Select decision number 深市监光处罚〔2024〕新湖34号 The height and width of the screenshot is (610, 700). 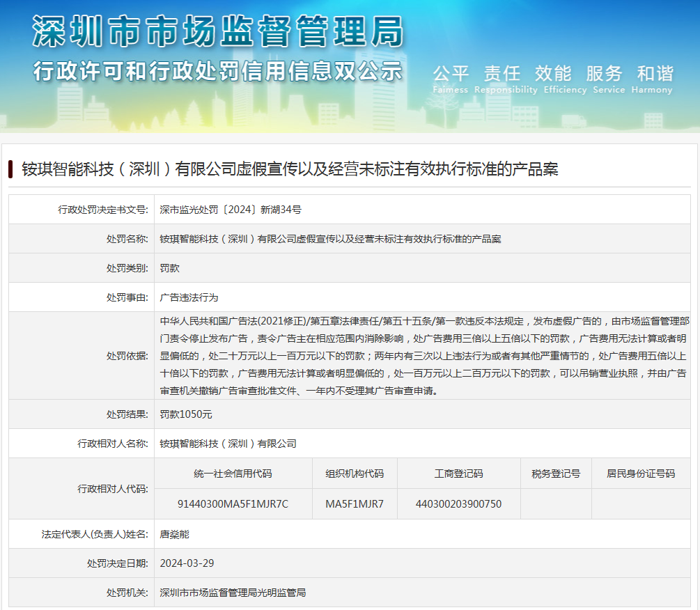231,209
